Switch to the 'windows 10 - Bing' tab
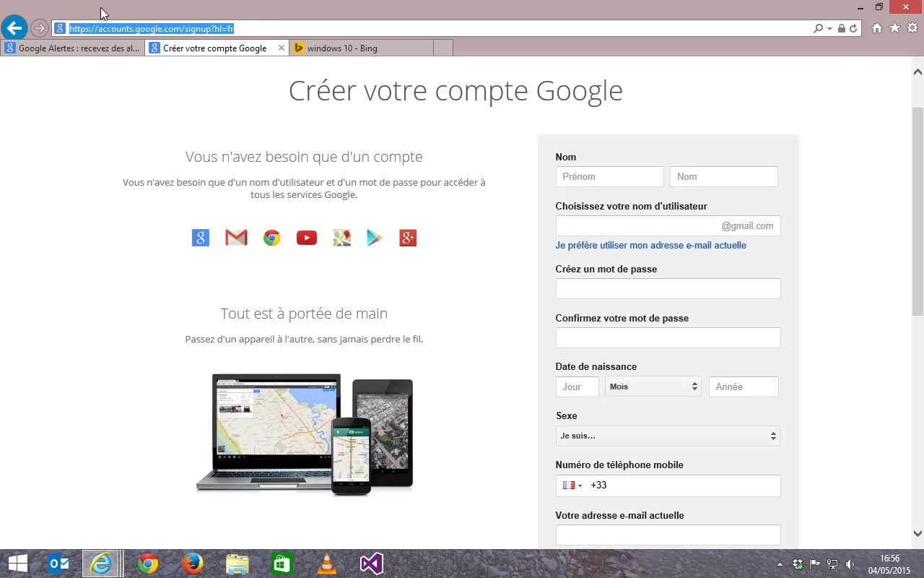Image resolution: width=924 pixels, height=578 pixels. 361,48
